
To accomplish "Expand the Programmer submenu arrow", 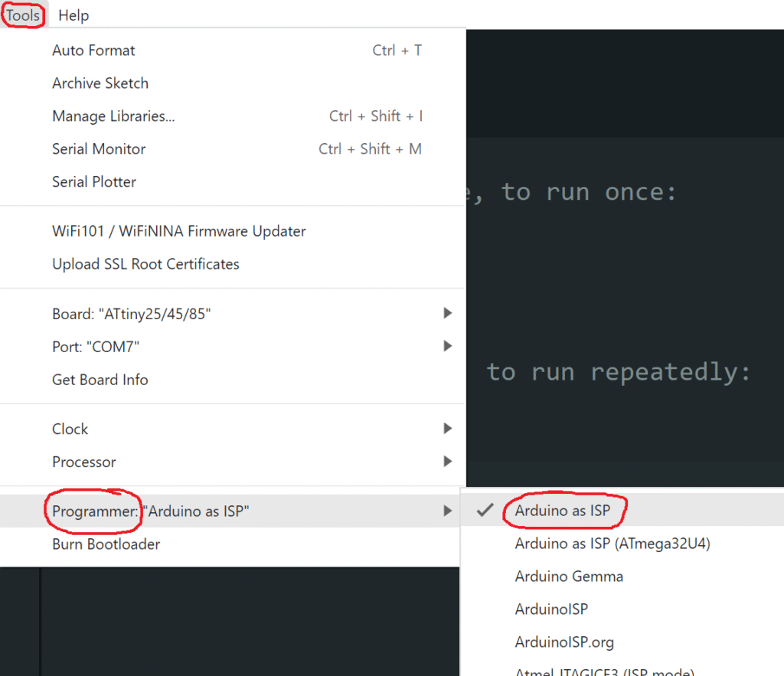I will 448,511.
